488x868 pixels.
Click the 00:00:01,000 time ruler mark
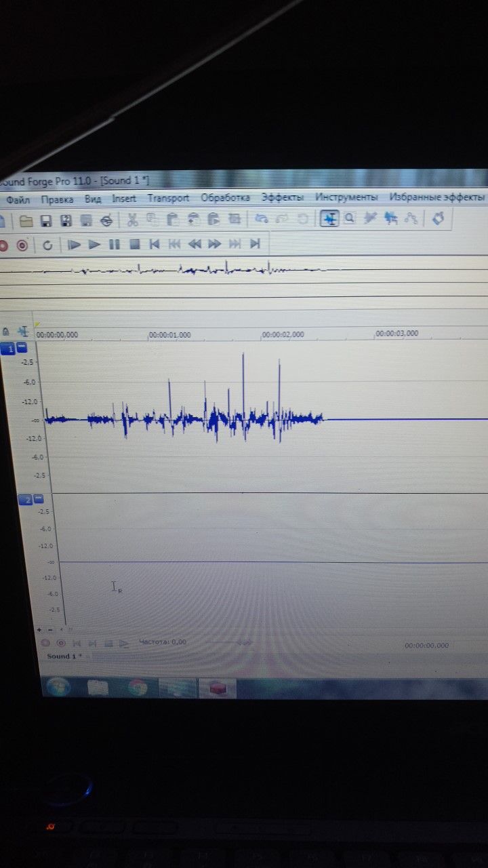169,334
